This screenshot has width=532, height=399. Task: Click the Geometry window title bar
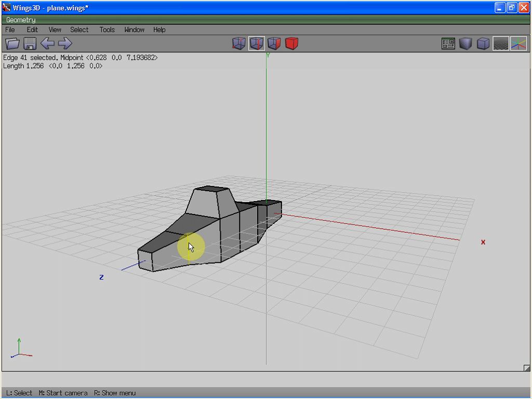(x=260, y=20)
